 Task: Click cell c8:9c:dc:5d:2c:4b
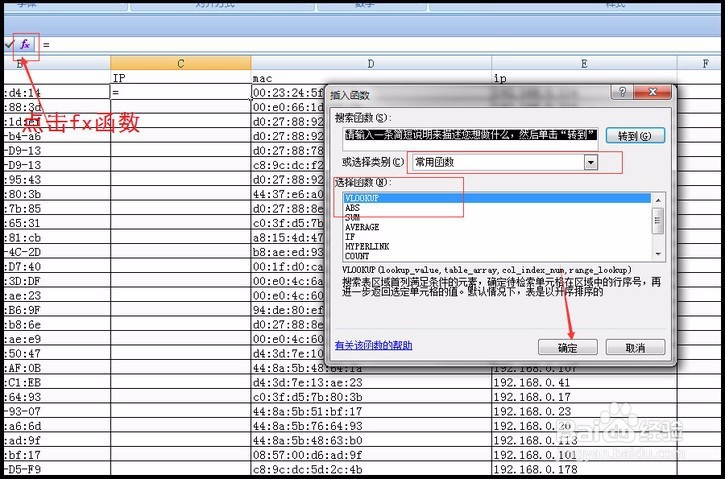coord(371,469)
